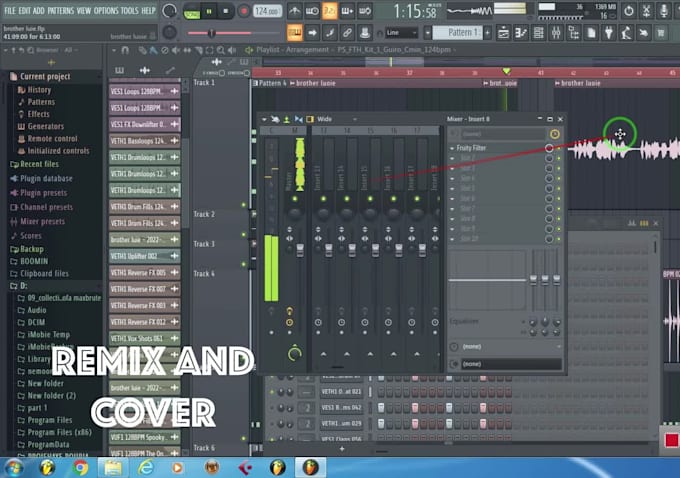
Task: Click the Stop playback button
Action: 226,12
